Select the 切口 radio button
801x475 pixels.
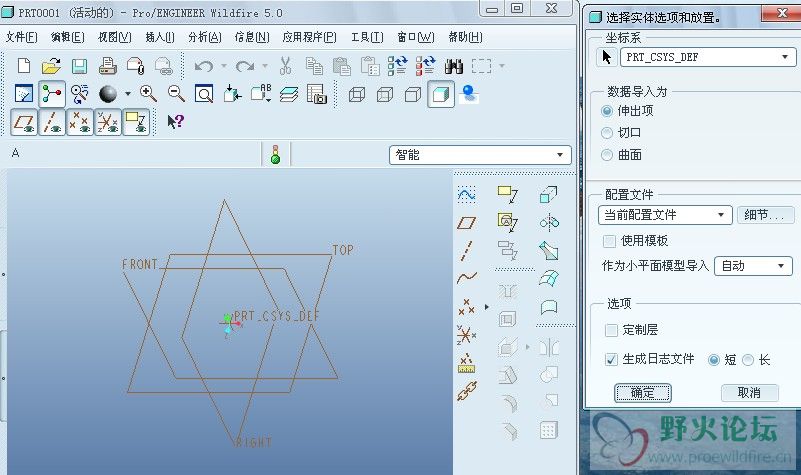[x=607, y=133]
